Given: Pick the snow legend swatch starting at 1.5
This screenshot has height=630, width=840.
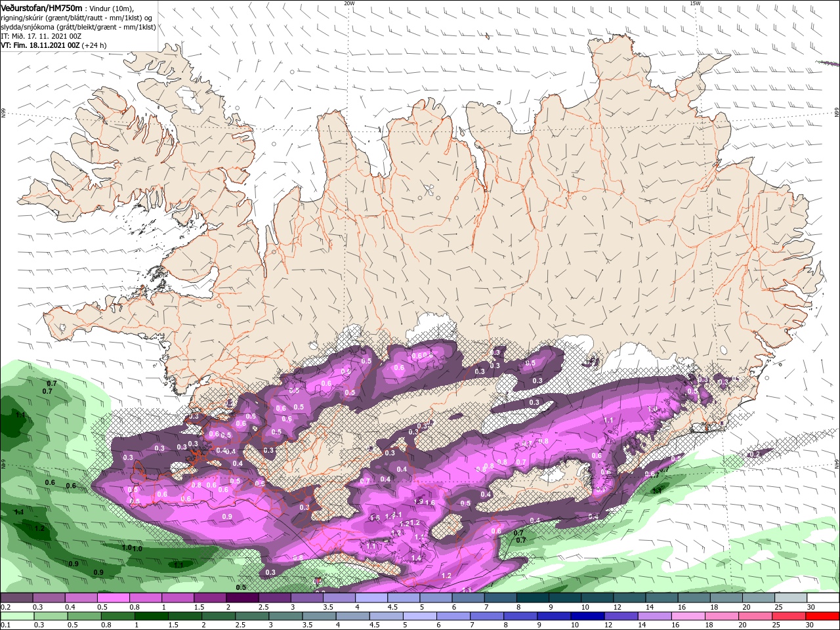Looking at the screenshot, I should point(210,598).
